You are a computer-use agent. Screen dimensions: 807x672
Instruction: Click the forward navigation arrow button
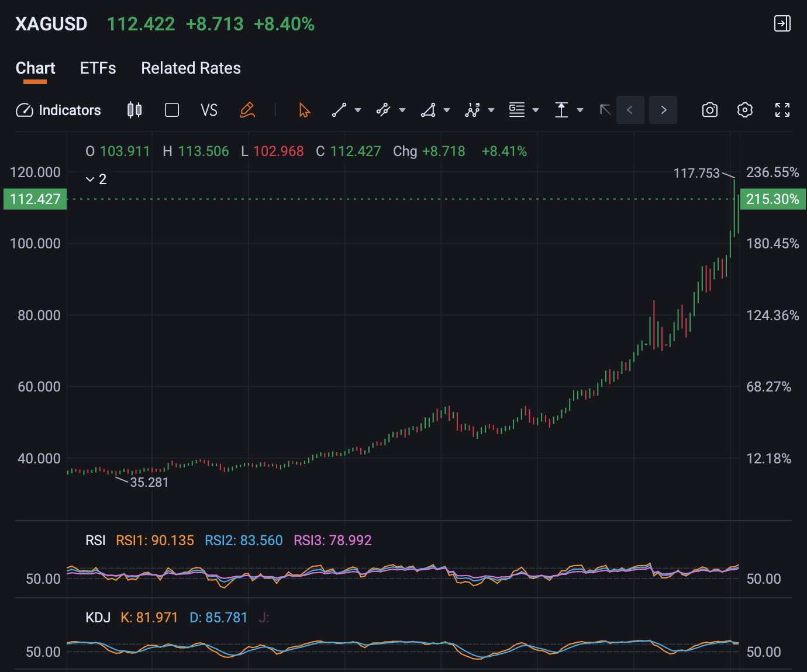pyautogui.click(x=663, y=110)
